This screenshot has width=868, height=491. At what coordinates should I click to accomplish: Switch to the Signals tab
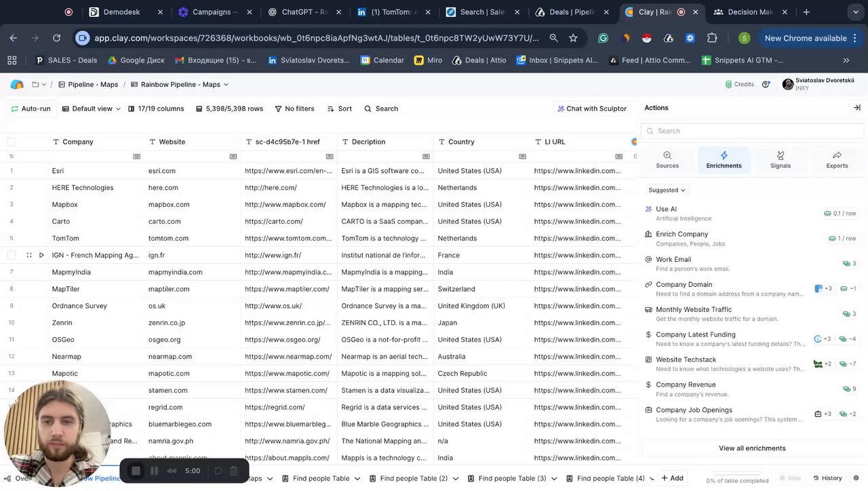tap(781, 160)
